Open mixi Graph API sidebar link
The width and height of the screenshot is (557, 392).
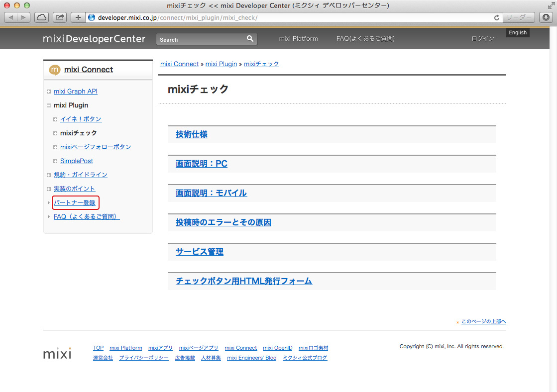click(x=75, y=91)
